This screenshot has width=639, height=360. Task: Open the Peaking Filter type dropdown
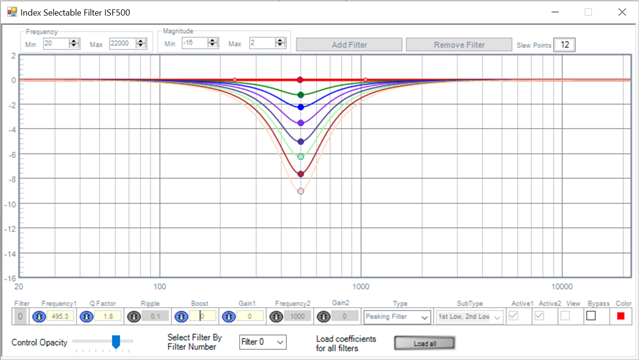(x=397, y=317)
